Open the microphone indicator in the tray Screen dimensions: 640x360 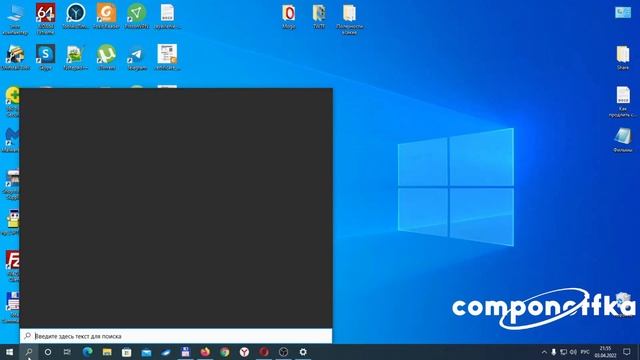point(553,352)
